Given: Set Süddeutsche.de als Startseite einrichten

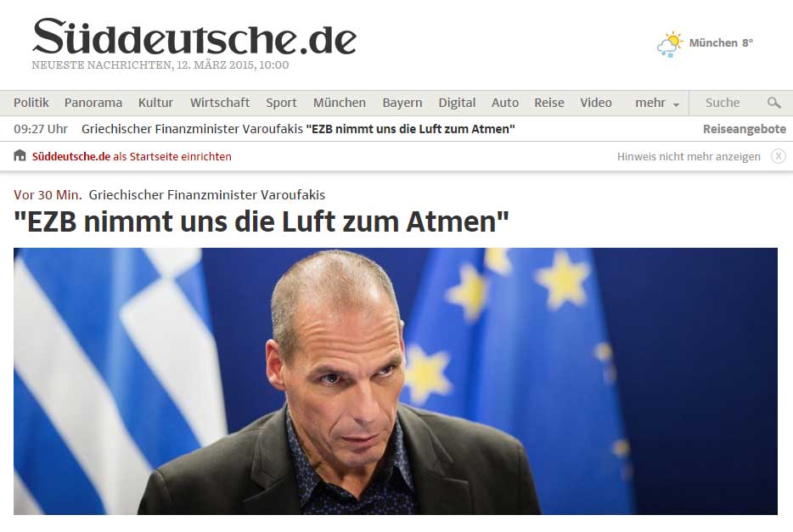Looking at the screenshot, I should (132, 157).
